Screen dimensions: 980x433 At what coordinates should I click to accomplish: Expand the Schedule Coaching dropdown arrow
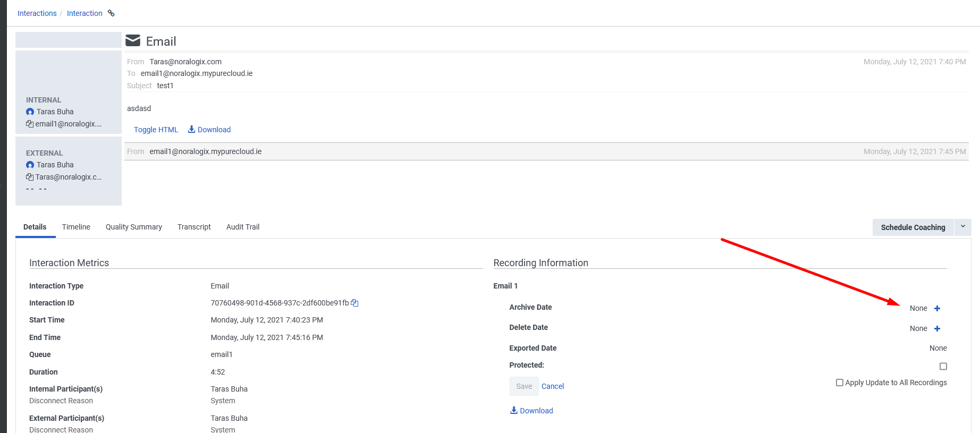962,227
